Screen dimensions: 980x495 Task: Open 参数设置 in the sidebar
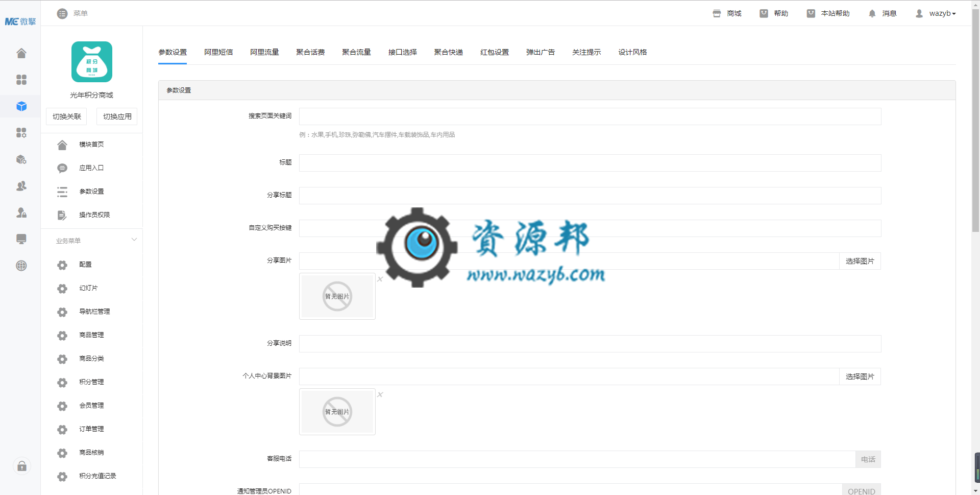point(91,192)
